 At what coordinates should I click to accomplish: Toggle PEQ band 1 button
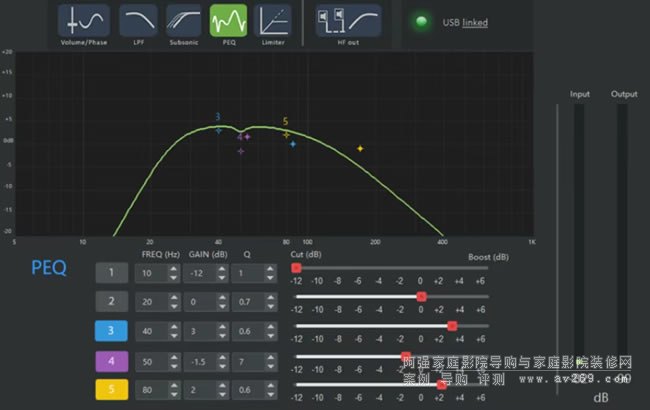pos(112,273)
